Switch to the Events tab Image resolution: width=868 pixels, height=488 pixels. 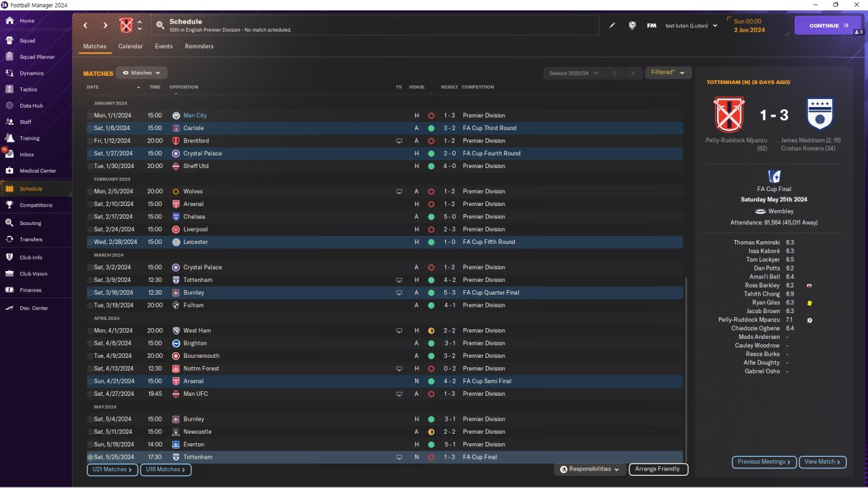163,46
